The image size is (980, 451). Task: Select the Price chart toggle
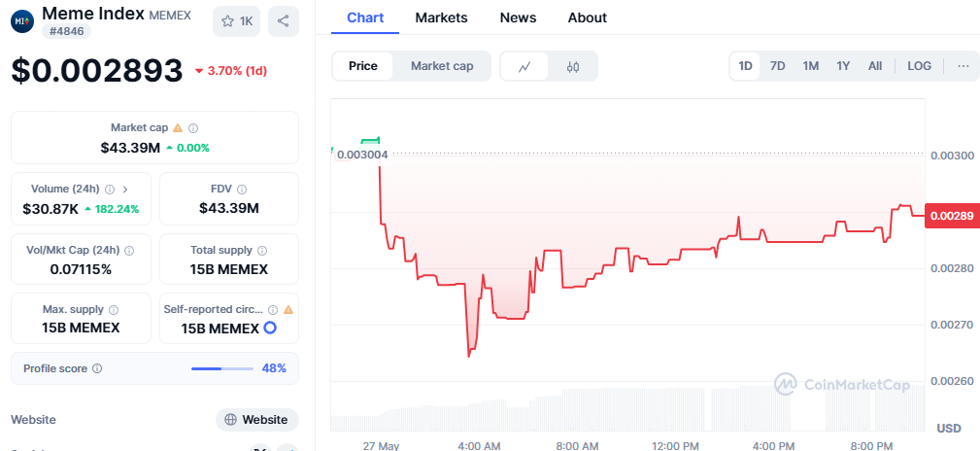click(x=363, y=66)
